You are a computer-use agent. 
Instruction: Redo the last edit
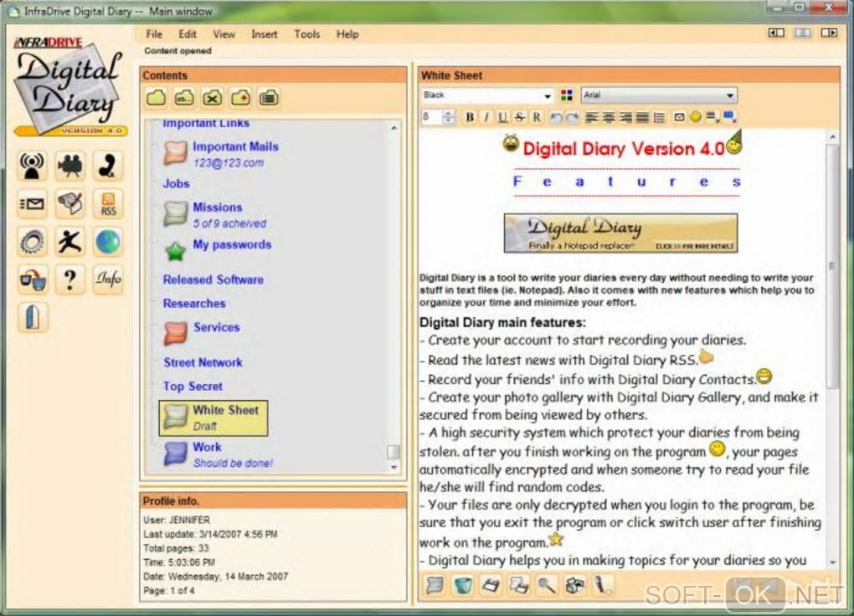(x=573, y=117)
